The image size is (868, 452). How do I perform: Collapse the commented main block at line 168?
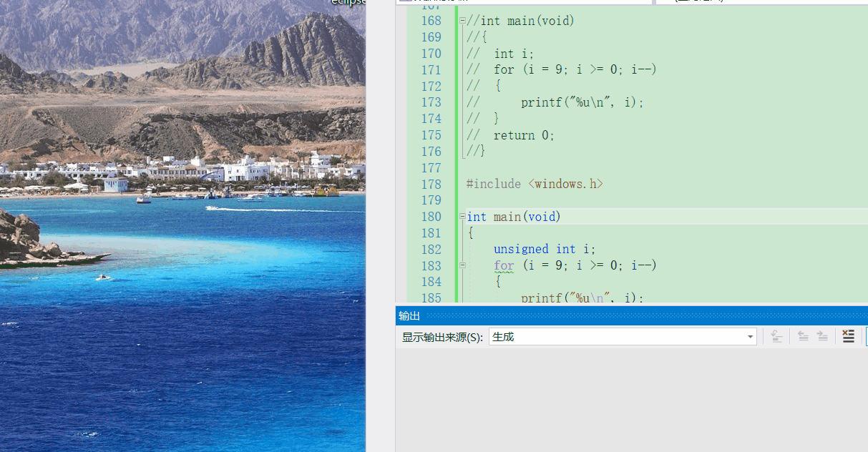462,21
